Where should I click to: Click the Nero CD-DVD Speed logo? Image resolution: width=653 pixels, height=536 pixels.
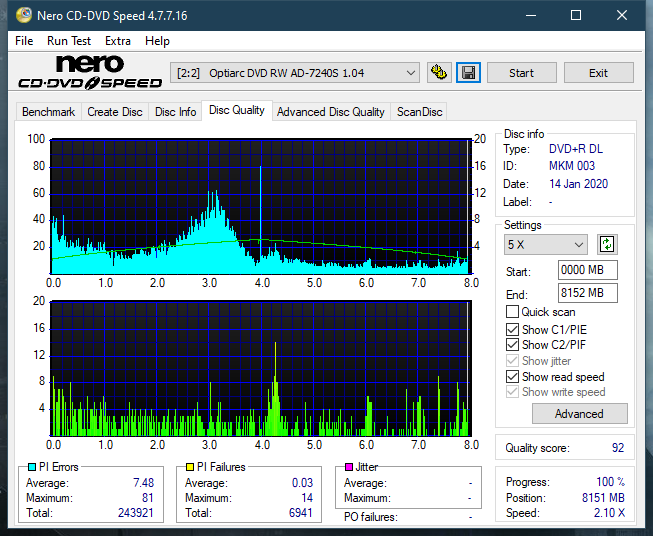90,72
